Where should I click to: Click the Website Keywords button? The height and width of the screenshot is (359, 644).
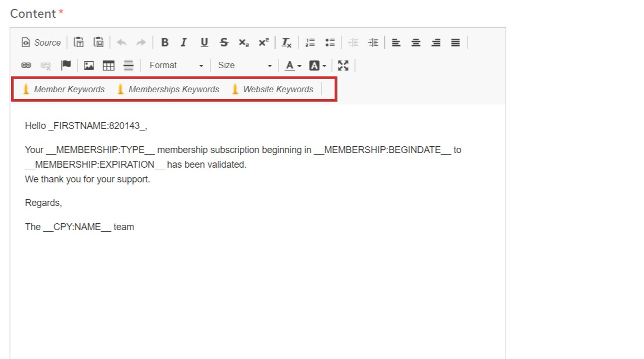click(x=272, y=89)
